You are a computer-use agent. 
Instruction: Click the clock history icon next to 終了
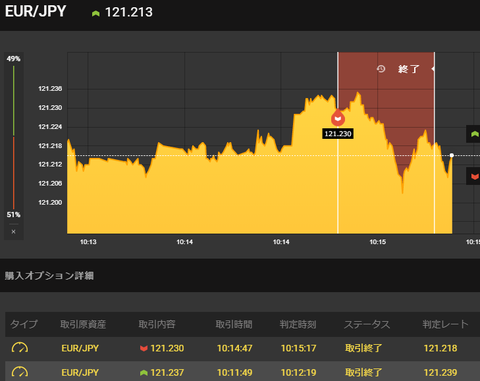[x=381, y=69]
